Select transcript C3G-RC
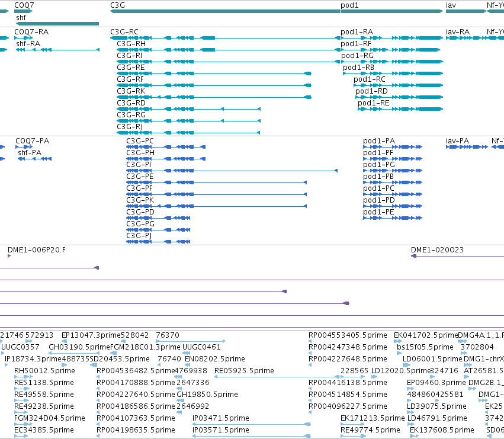 click(x=124, y=32)
